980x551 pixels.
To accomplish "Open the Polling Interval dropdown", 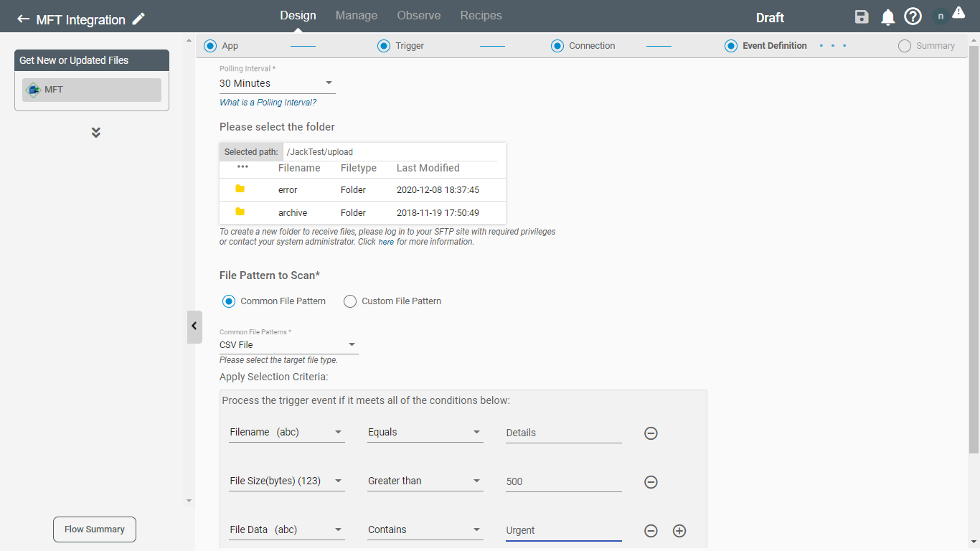I will pyautogui.click(x=278, y=83).
